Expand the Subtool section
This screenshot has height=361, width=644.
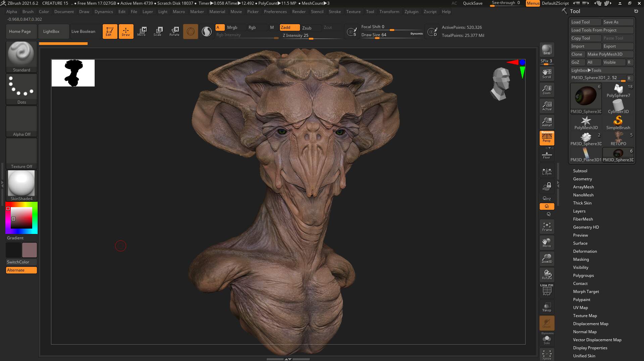580,171
